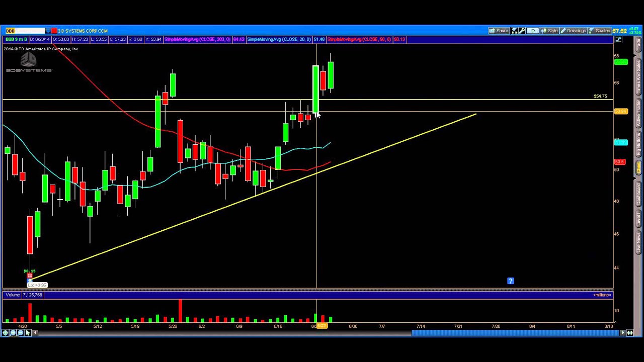Click the H: 57.23 high value
The width and height of the screenshot is (644, 362).
pyautogui.click(x=80, y=39)
